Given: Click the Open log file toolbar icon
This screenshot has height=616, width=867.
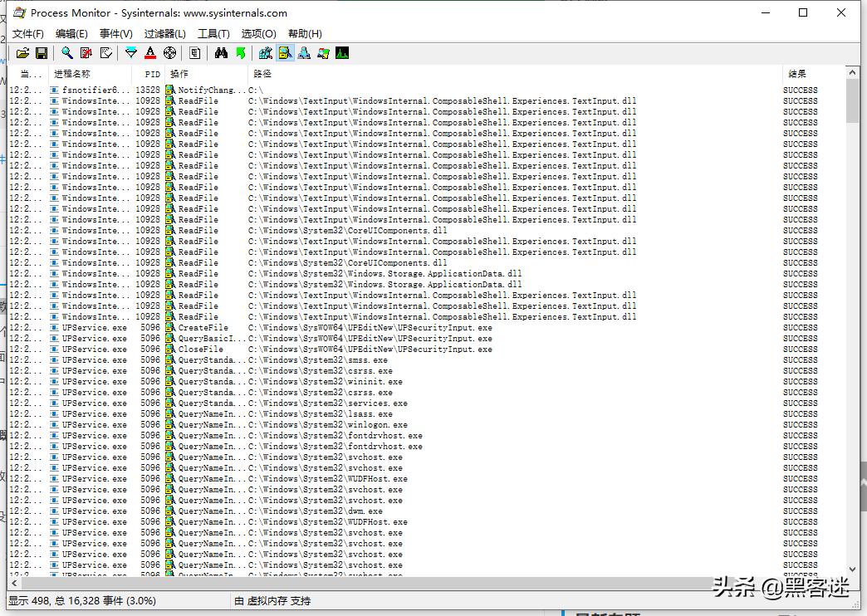Looking at the screenshot, I should [22, 53].
